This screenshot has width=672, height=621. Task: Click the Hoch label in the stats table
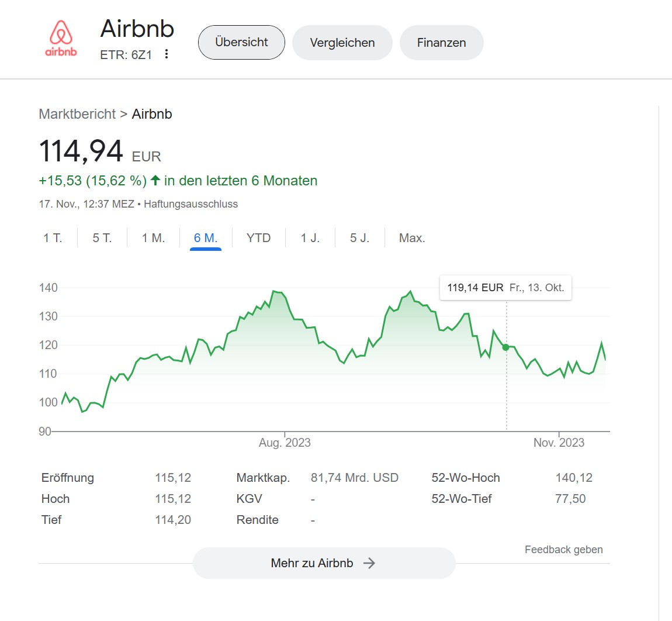pyautogui.click(x=56, y=499)
